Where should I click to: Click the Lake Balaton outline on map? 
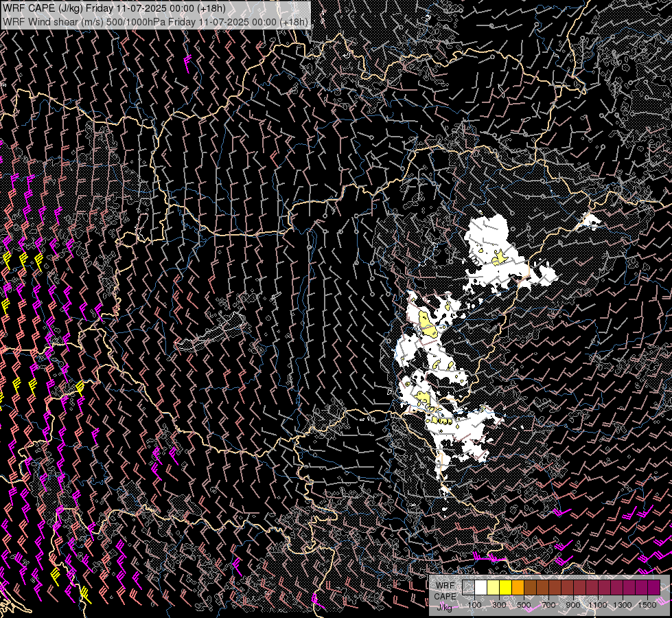pyautogui.click(x=211, y=332)
